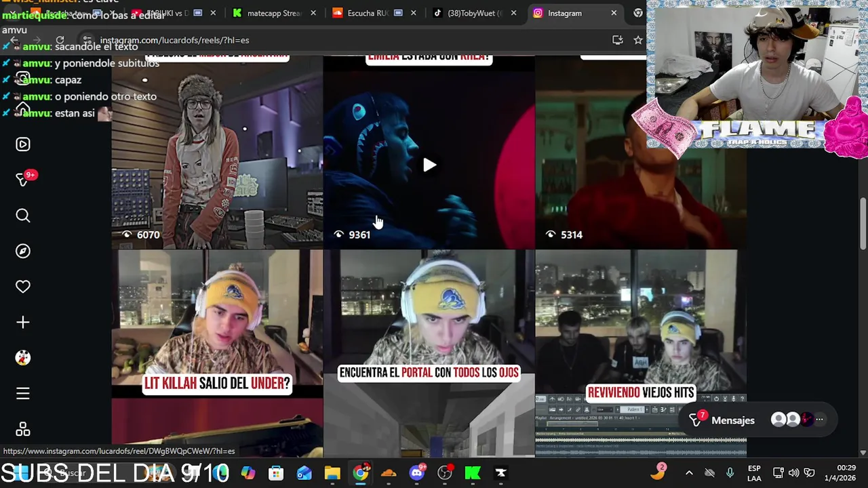Click the page vertical scrollbar thumb
The height and width of the screenshot is (488, 868).
point(863,224)
